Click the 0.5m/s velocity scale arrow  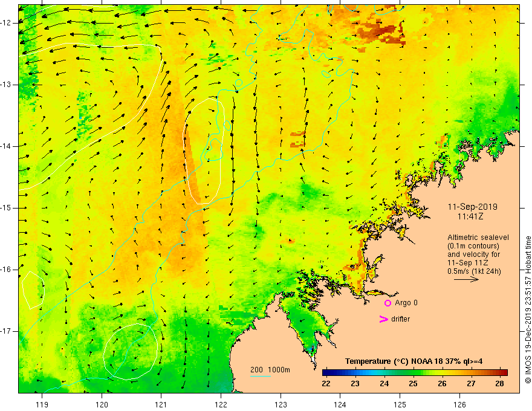coord(466,279)
